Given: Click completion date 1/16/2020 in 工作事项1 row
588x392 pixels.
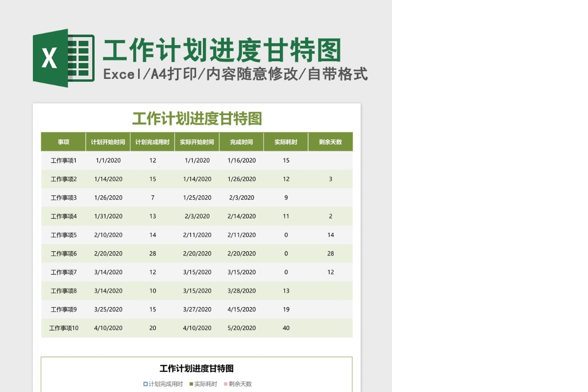Looking at the screenshot, I should point(242,160).
